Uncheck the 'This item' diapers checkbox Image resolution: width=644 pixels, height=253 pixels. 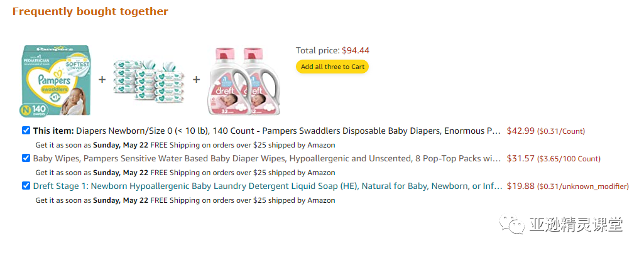coord(26,131)
